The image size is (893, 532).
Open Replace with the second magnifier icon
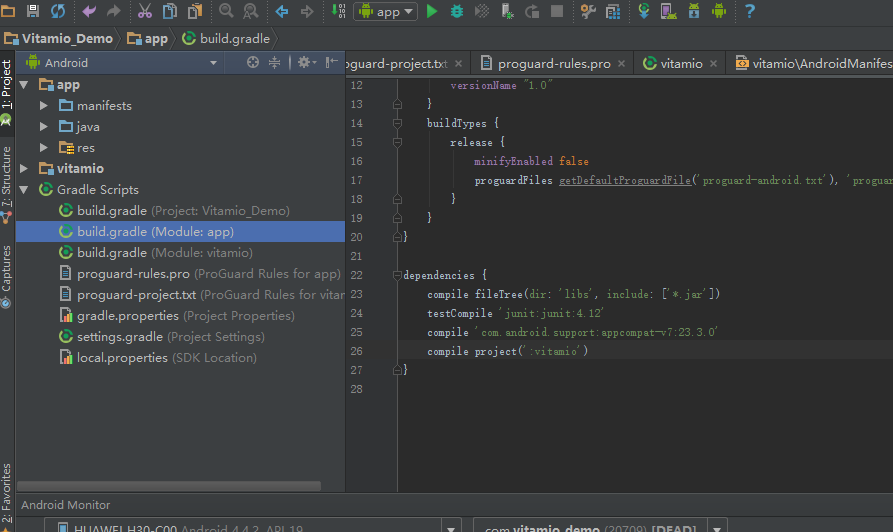(251, 11)
